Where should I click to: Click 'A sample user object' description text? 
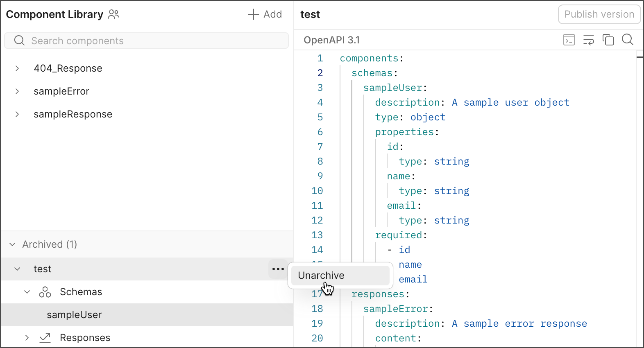[510, 102]
